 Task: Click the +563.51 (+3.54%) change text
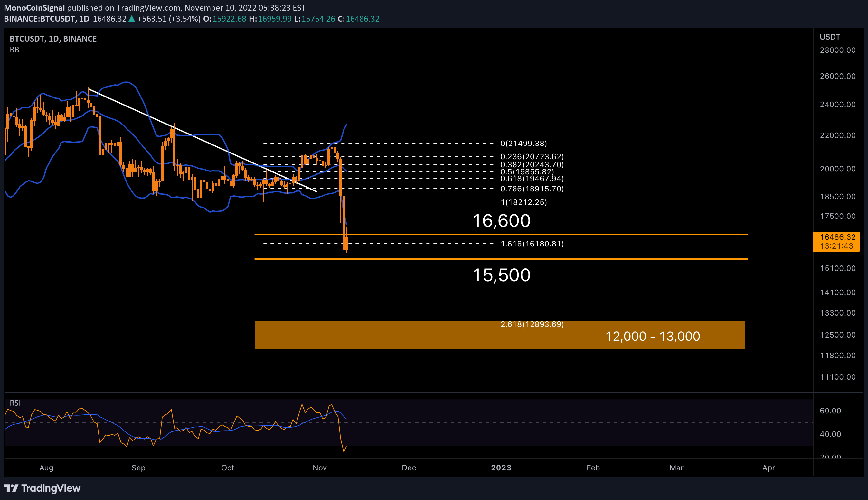(169, 19)
